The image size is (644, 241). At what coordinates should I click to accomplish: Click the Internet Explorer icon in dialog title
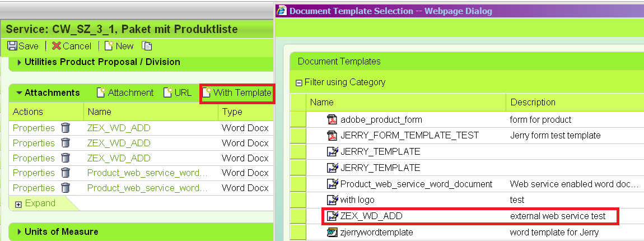pos(282,11)
